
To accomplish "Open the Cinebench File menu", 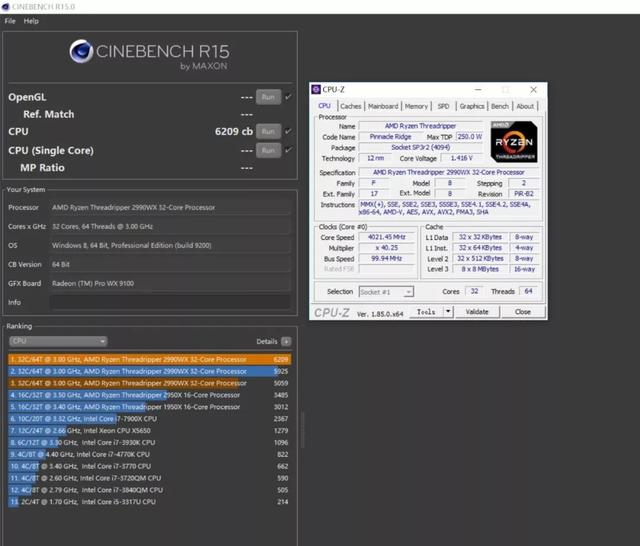I will pos(10,21).
